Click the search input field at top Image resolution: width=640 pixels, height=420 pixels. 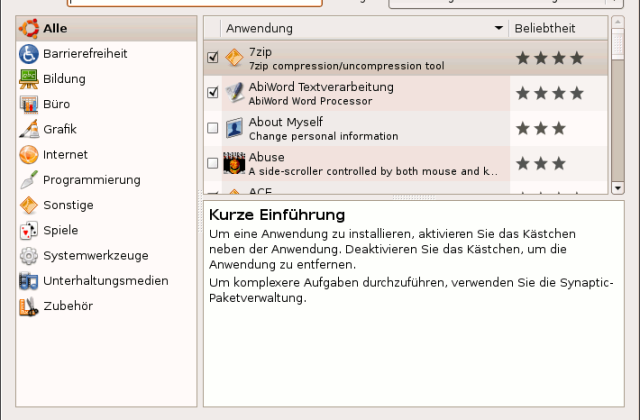(195, 2)
